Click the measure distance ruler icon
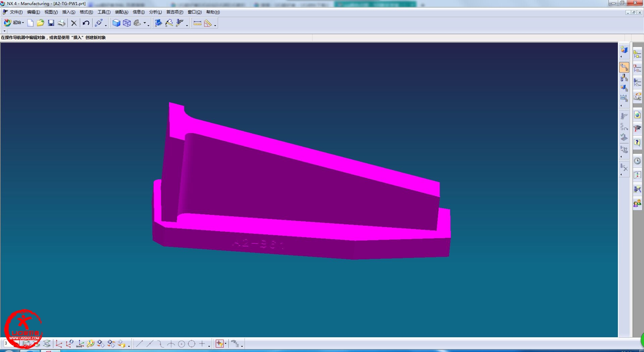The width and height of the screenshot is (644, 352). (x=198, y=23)
